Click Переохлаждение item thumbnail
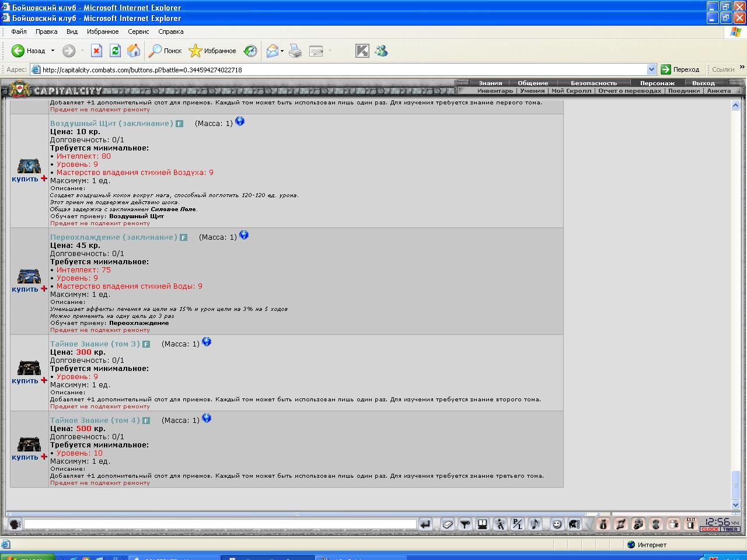The height and width of the screenshot is (560, 747). [x=29, y=276]
